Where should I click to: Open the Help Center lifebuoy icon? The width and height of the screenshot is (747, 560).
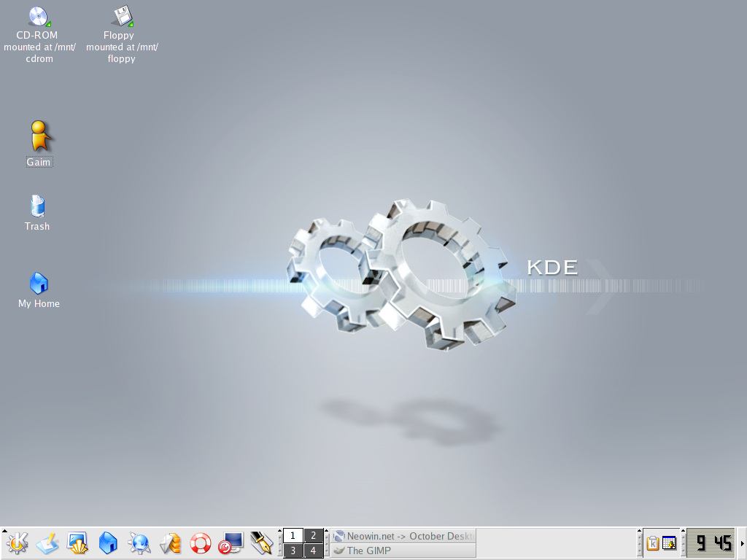201,543
